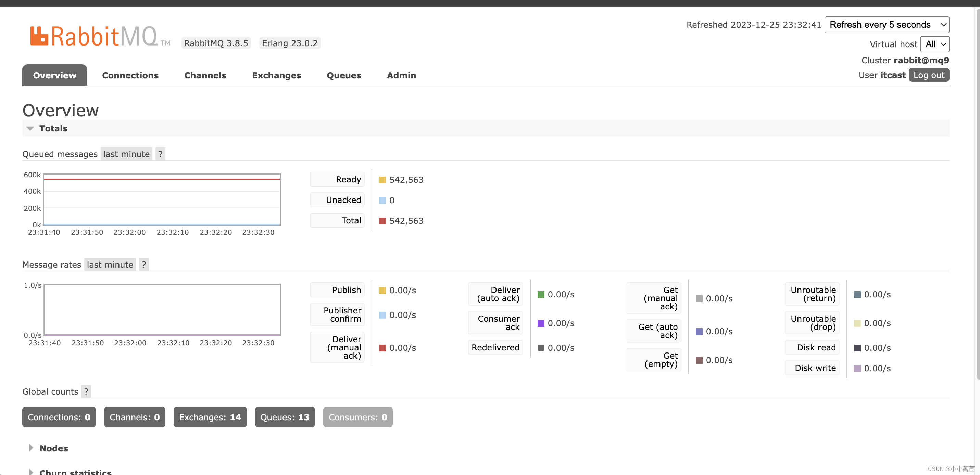Switch to the Admin tab
The height and width of the screenshot is (475, 980).
click(x=401, y=75)
